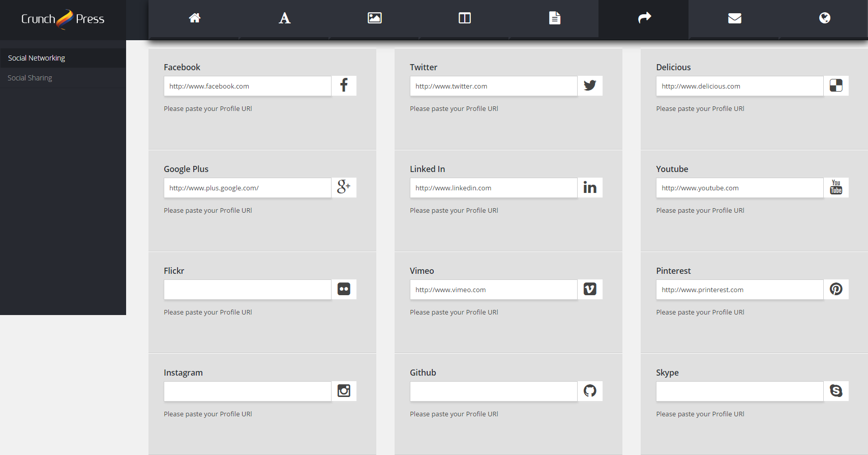Select Social Sharing in sidebar
The image size is (868, 455).
pos(63,78)
